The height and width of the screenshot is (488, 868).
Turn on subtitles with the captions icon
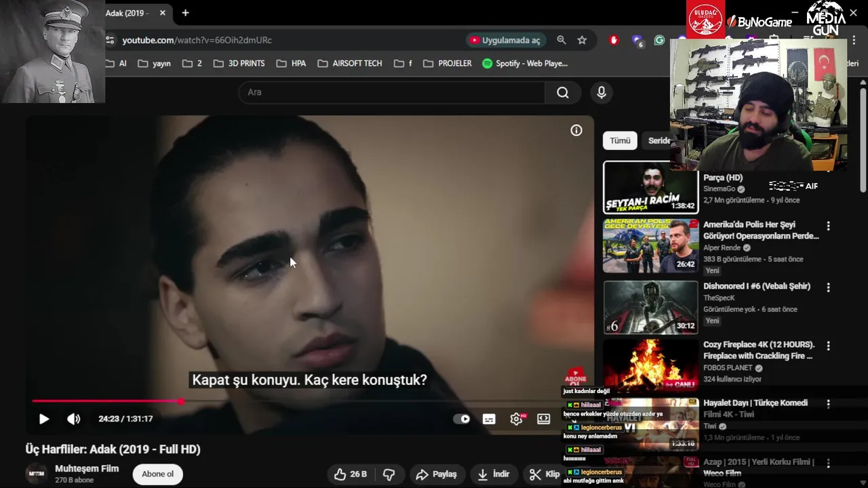pyautogui.click(x=489, y=419)
